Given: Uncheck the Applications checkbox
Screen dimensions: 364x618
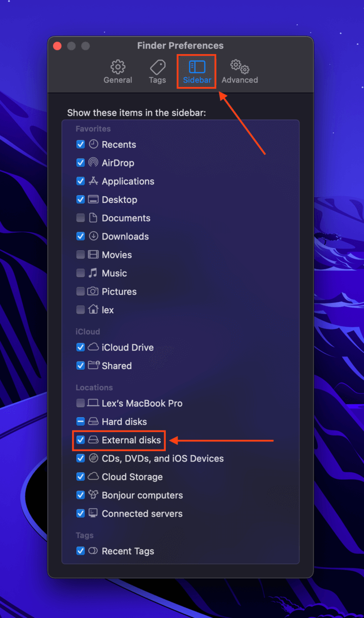Looking at the screenshot, I should click(80, 181).
